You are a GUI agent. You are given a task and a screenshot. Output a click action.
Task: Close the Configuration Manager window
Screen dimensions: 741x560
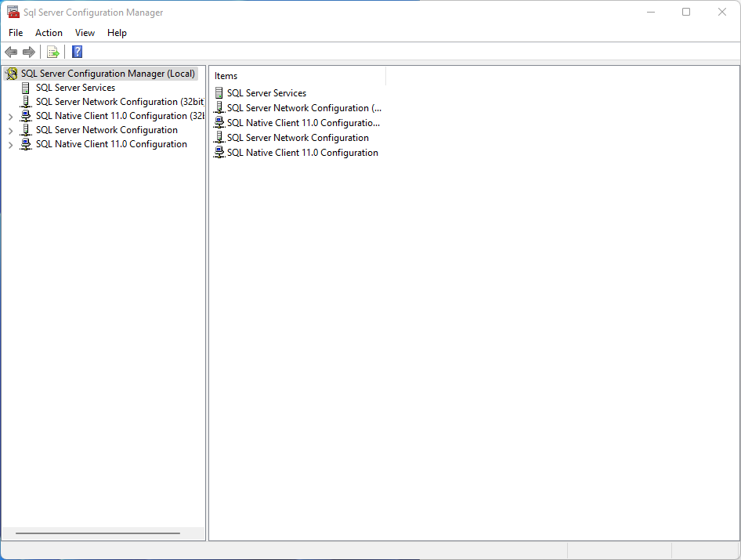point(721,13)
